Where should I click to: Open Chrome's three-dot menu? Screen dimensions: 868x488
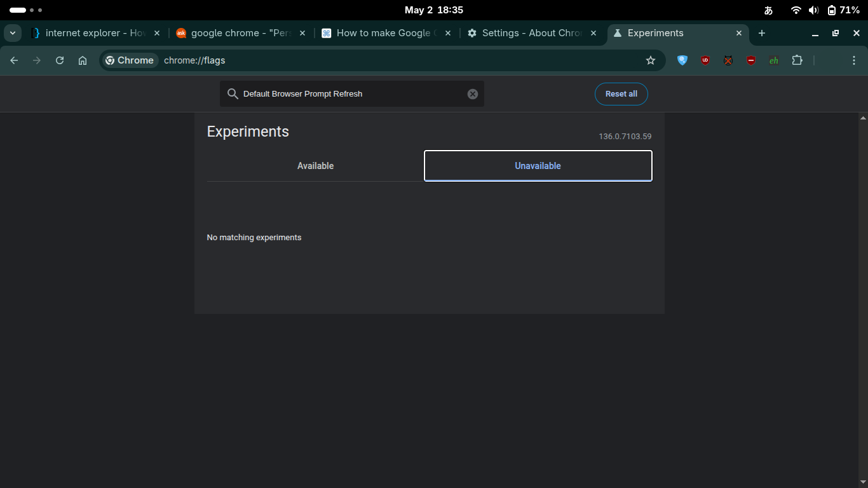click(854, 60)
